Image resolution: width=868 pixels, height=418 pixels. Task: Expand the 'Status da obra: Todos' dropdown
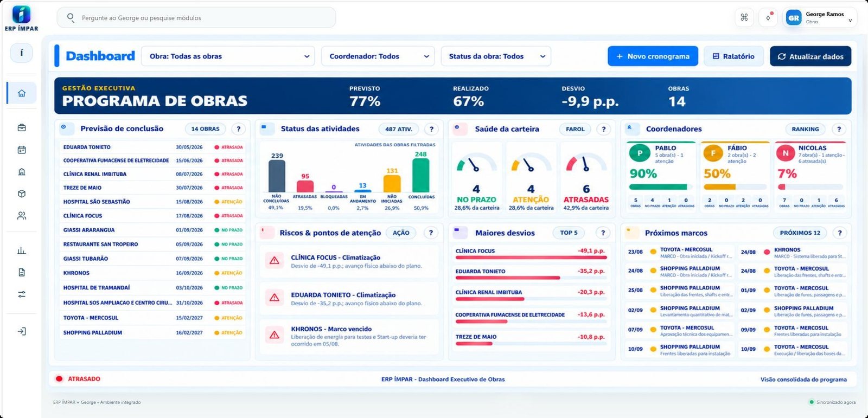tap(496, 56)
